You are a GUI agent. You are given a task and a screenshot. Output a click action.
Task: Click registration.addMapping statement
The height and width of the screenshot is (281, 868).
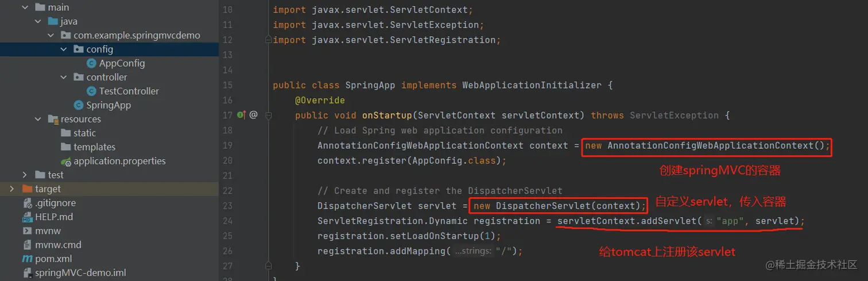click(420, 251)
